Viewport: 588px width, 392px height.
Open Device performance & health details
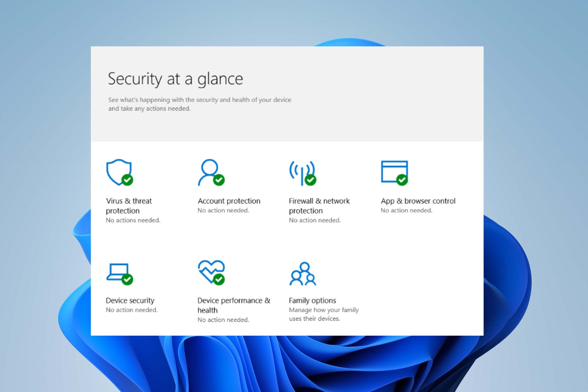pos(234,305)
